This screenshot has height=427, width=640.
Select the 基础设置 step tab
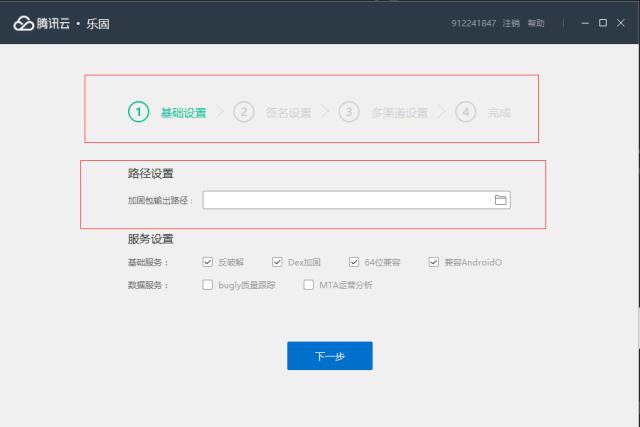pos(183,113)
